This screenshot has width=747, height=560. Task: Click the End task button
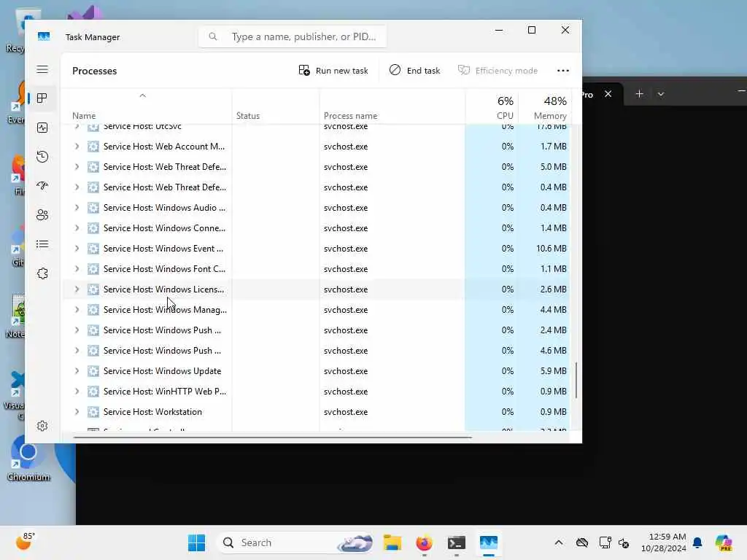pos(414,71)
